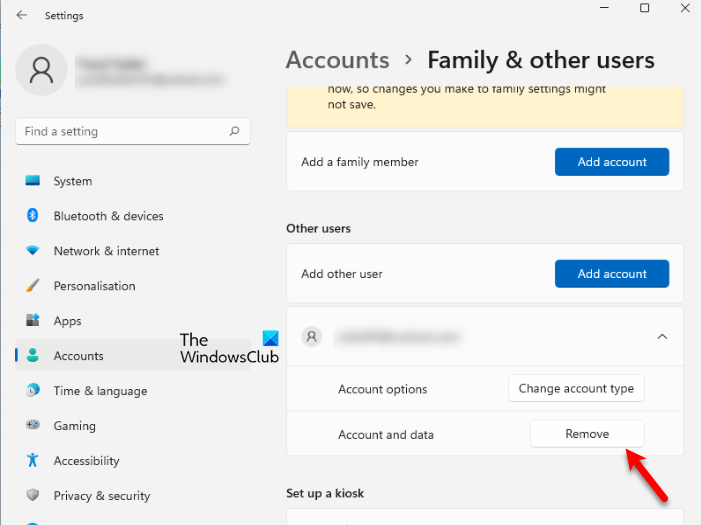Click in the Find a setting field
701x525 pixels.
tap(120, 131)
